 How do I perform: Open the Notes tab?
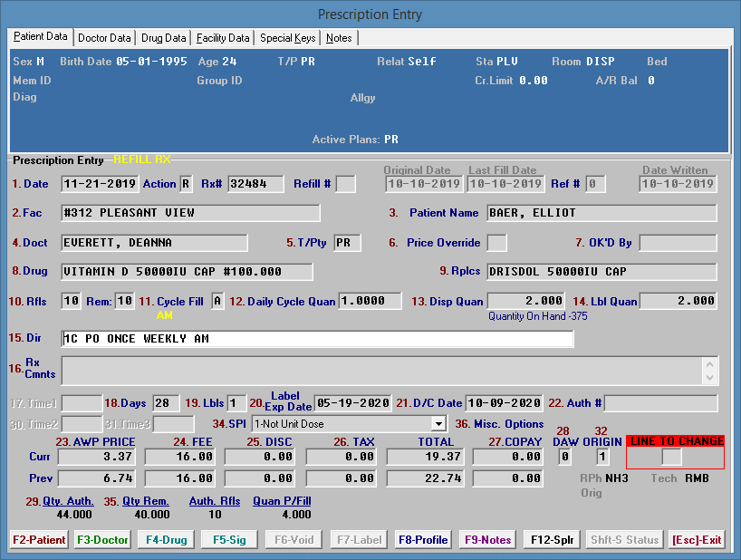[339, 38]
